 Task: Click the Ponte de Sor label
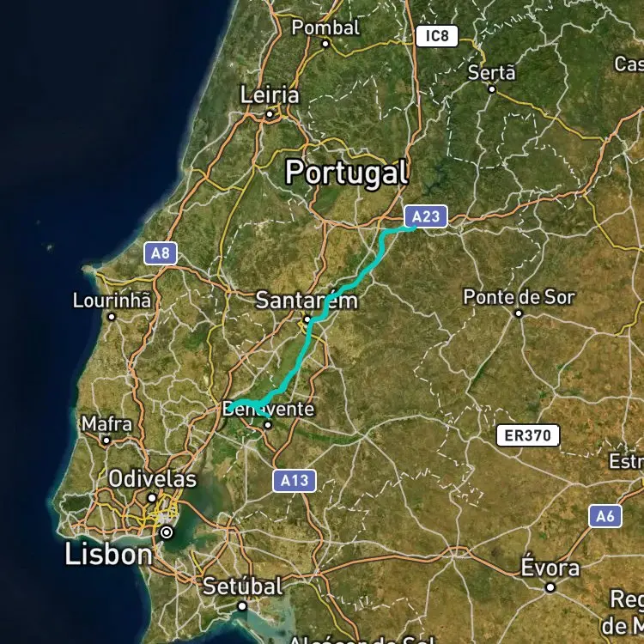(519, 297)
